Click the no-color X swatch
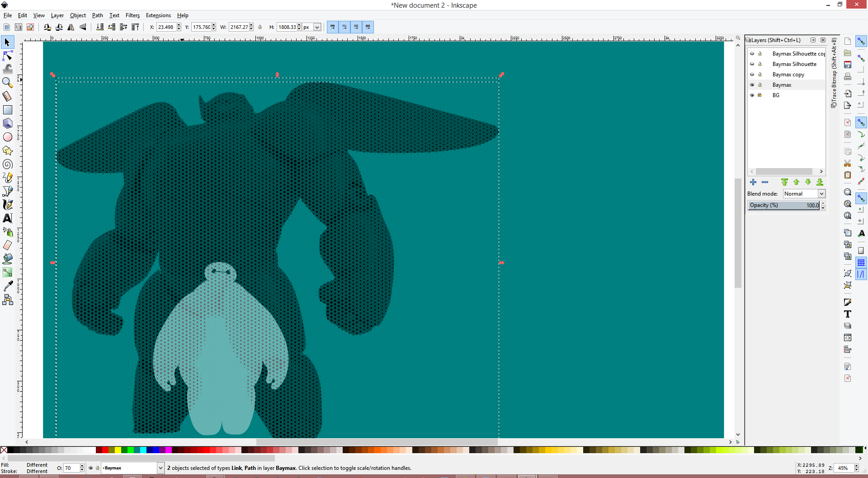The width and height of the screenshot is (868, 478). click(x=4, y=450)
